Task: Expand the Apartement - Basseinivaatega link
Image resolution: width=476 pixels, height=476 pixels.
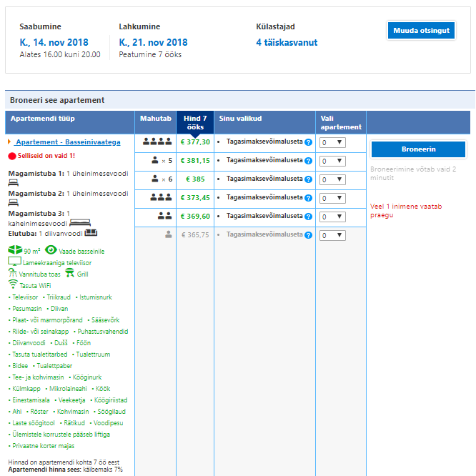Action: pos(67,142)
